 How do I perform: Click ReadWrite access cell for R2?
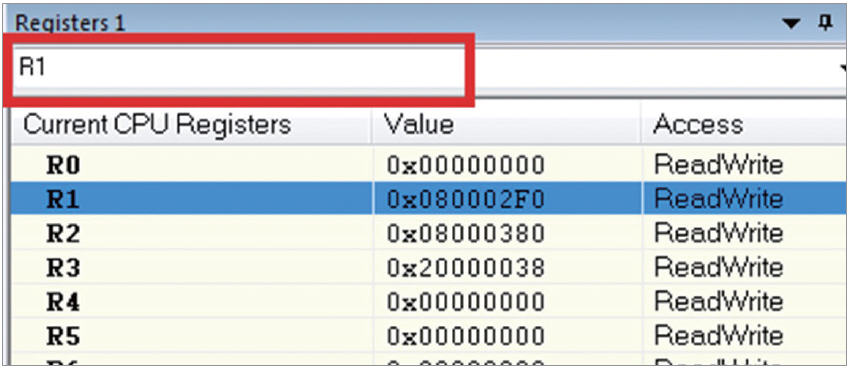pyautogui.click(x=718, y=233)
